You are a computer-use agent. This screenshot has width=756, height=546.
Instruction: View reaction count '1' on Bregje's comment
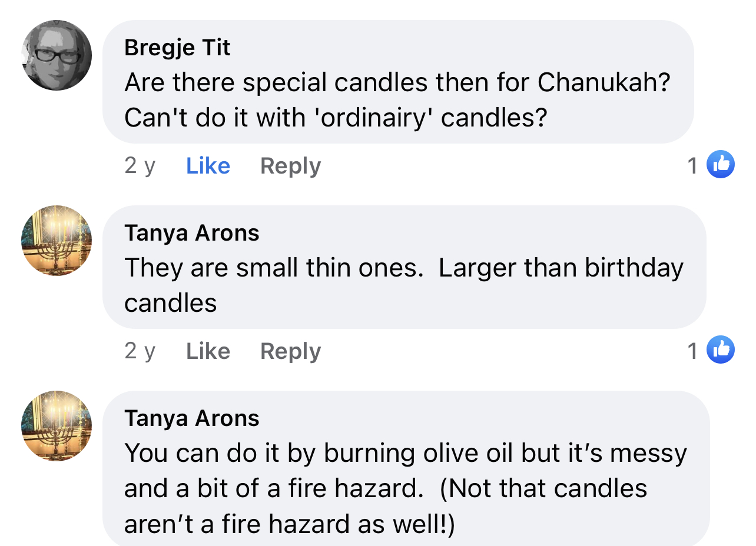pos(693,167)
